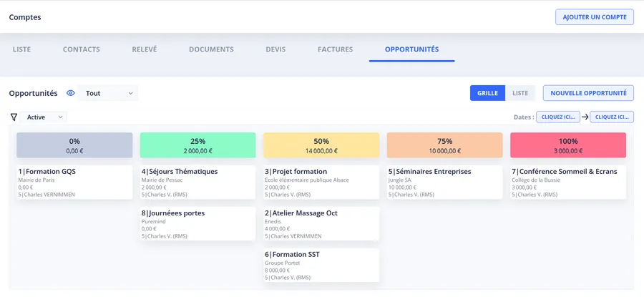Click 10 000,00 € in Séminaires Entreprises card
Screen dimensions: 644x297
point(402,188)
